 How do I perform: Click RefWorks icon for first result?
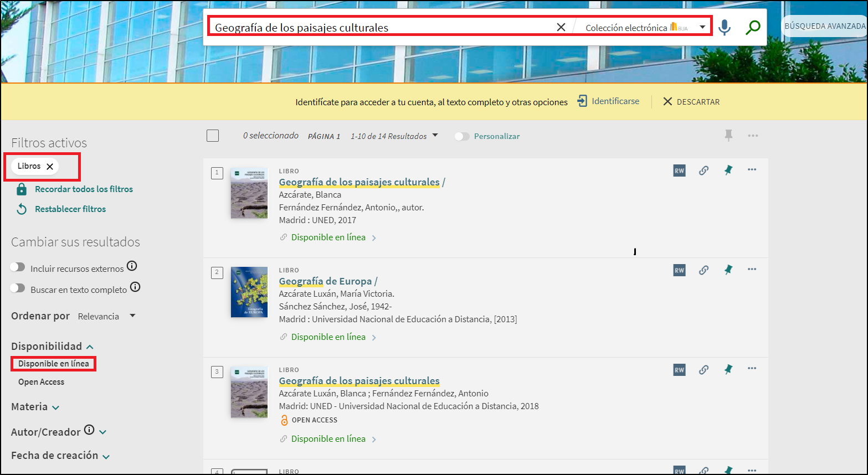[x=679, y=171]
